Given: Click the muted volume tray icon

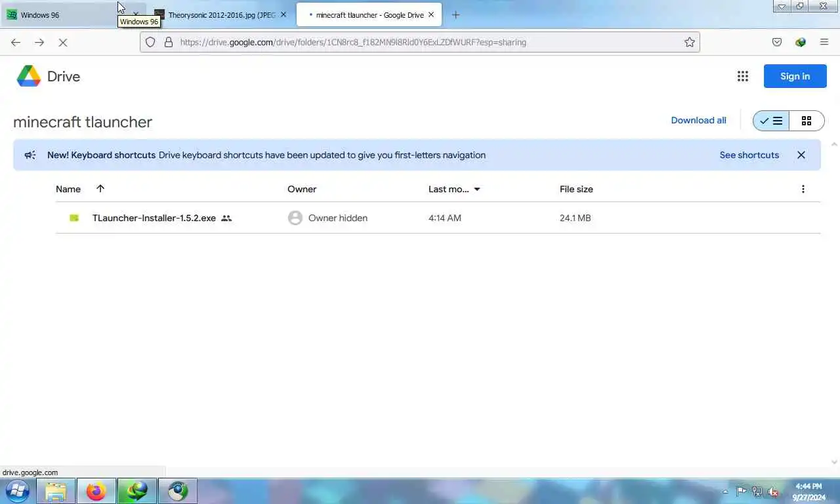Looking at the screenshot, I should click(773, 491).
